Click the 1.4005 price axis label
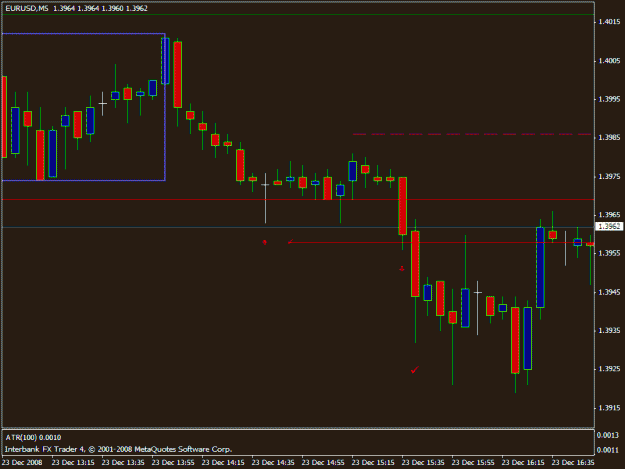Viewport: 625px width, 469px height. coord(609,61)
